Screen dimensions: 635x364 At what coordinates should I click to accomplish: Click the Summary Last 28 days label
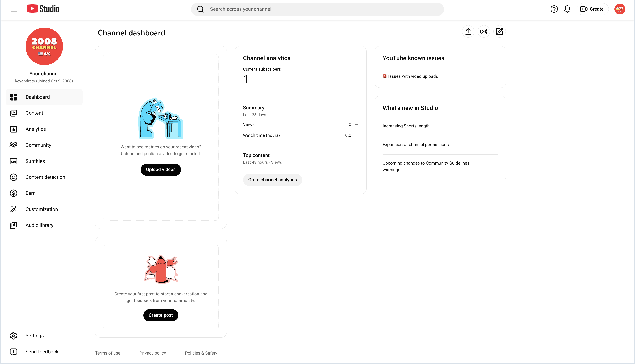254,115
